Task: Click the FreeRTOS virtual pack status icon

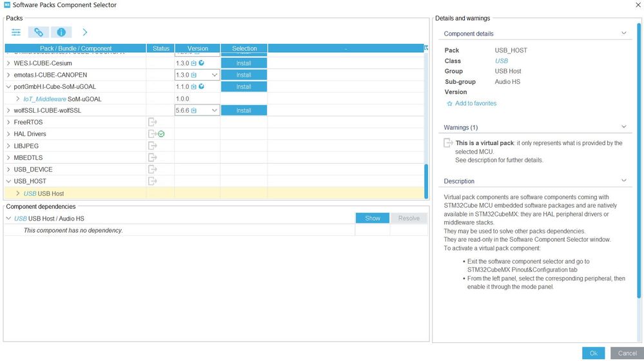Action: (152, 122)
